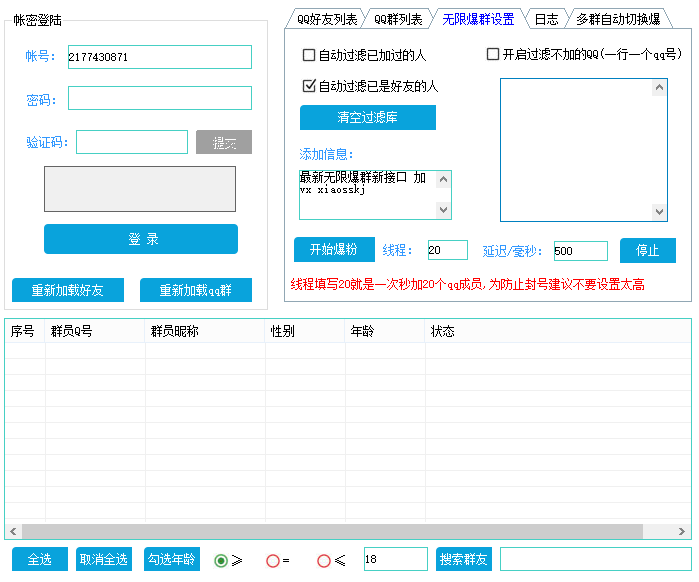Select the greater-than age radio button
699x582 pixels.
tap(221, 561)
